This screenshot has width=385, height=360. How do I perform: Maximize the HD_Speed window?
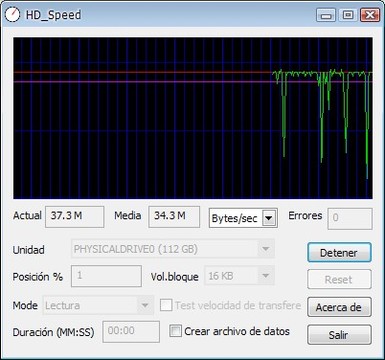point(348,15)
